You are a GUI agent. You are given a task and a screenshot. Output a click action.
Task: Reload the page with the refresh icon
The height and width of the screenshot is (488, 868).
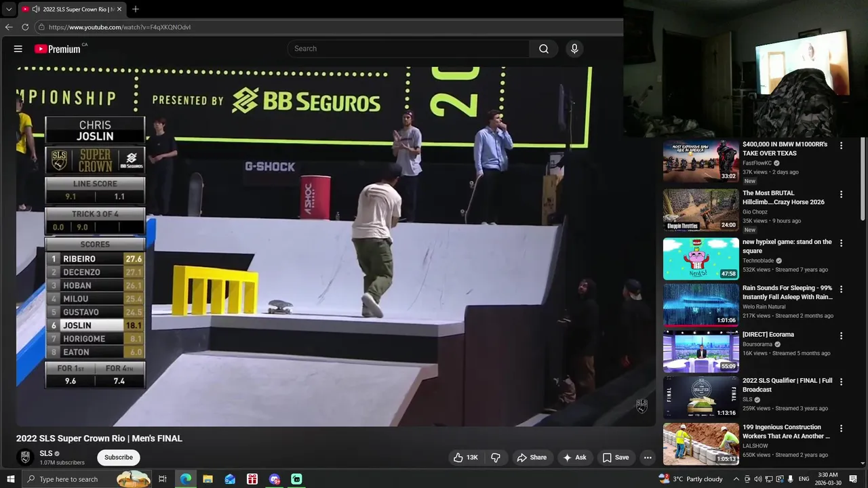click(25, 27)
